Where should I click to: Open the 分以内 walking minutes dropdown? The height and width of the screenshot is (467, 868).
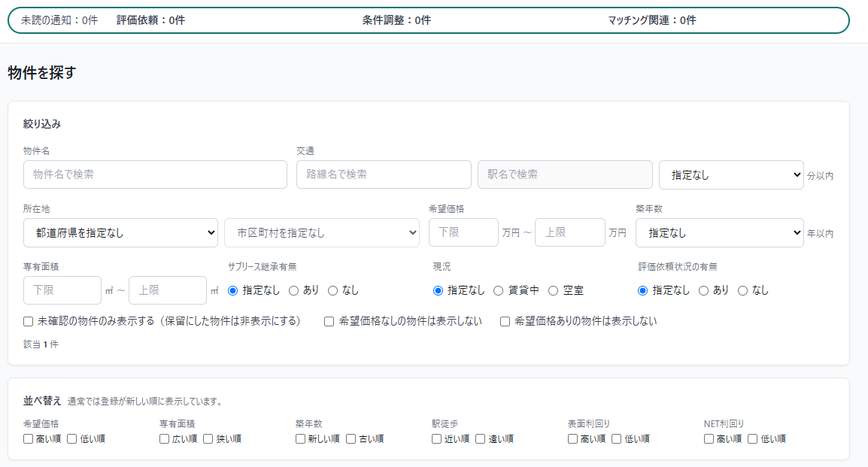point(731,175)
